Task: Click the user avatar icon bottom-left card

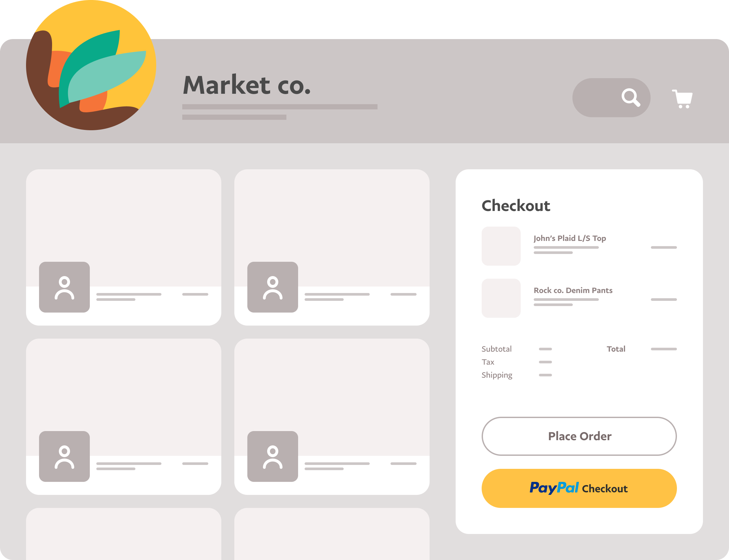Action: click(x=65, y=456)
